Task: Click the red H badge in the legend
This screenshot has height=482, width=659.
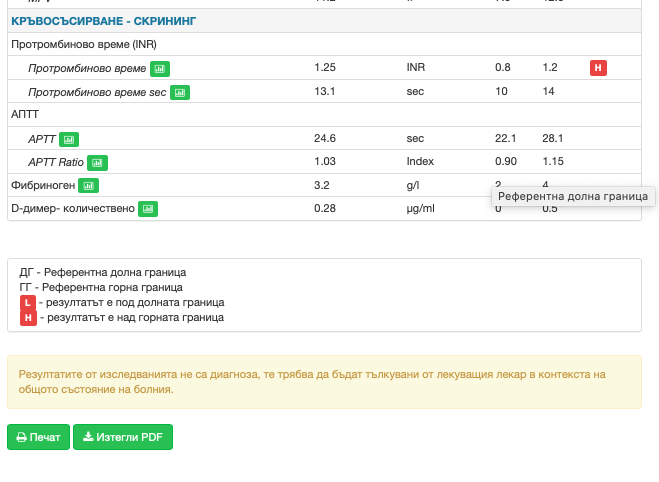Action: point(28,317)
